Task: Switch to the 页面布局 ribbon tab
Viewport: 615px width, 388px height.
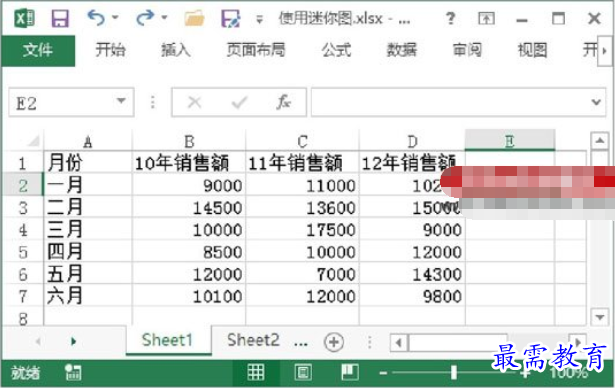Action: (256, 50)
